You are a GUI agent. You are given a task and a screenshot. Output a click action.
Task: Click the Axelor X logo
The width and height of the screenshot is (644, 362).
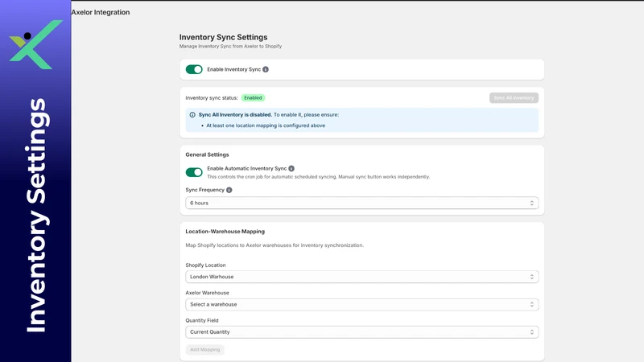pyautogui.click(x=36, y=45)
